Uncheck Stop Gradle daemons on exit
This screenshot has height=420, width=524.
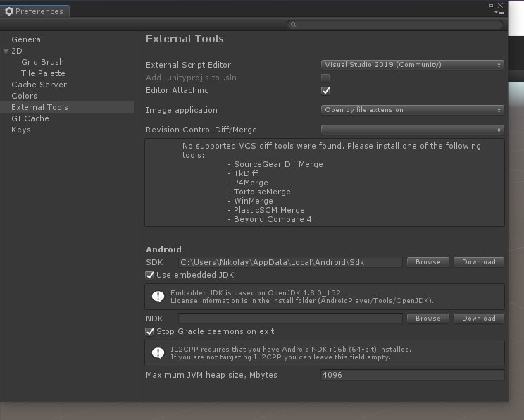tap(150, 331)
